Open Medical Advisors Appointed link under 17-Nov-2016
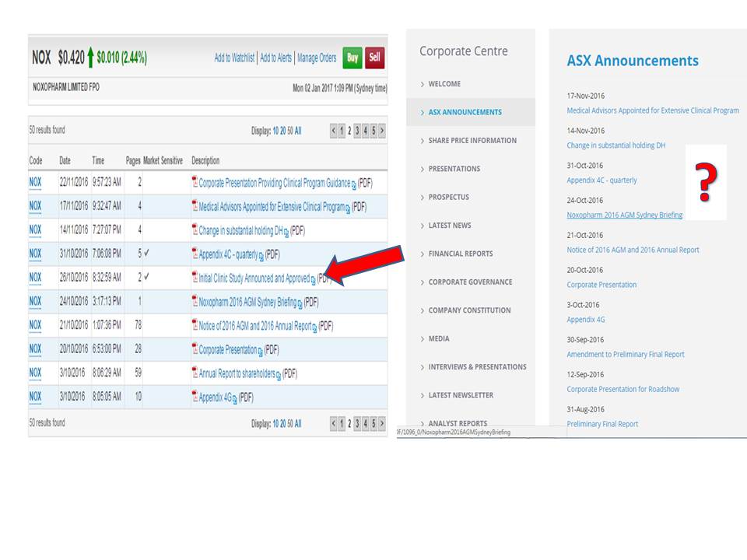Image resolution: width=747 pixels, height=560 pixels. point(653,110)
